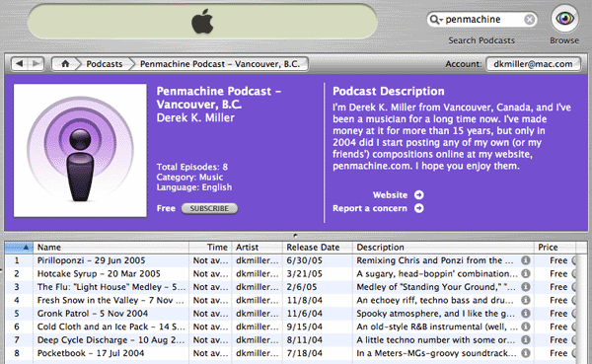
Task: Select Fresh Snow in the Valley episode
Action: click(111, 300)
